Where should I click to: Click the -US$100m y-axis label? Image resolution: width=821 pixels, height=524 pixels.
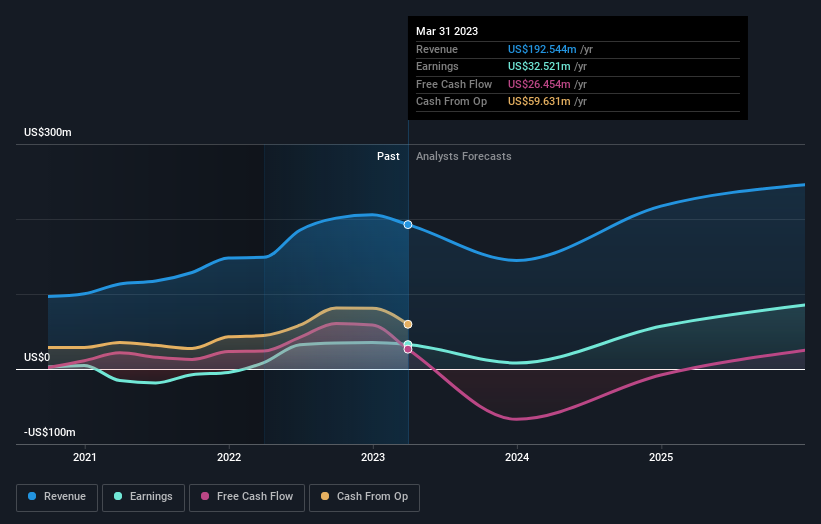pyautogui.click(x=50, y=432)
